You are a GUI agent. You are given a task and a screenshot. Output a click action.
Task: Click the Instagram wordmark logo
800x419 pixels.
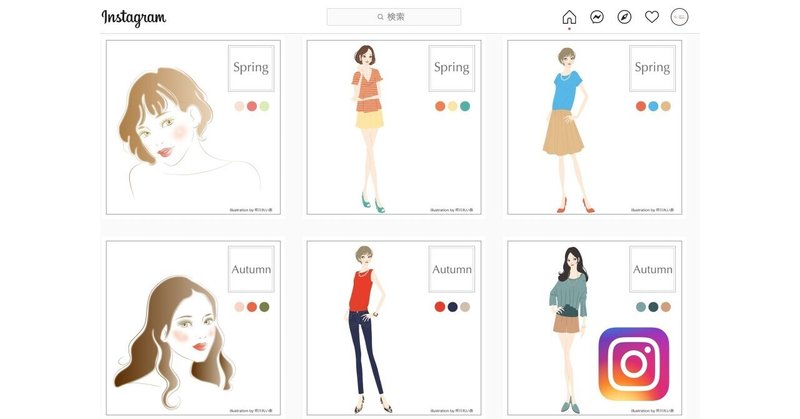pos(134,18)
